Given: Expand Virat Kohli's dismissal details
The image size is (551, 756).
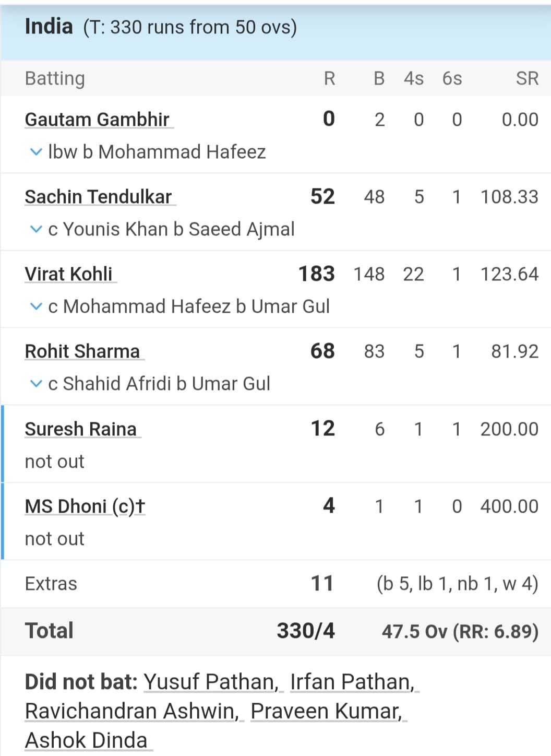Looking at the screenshot, I should pyautogui.click(x=35, y=306).
